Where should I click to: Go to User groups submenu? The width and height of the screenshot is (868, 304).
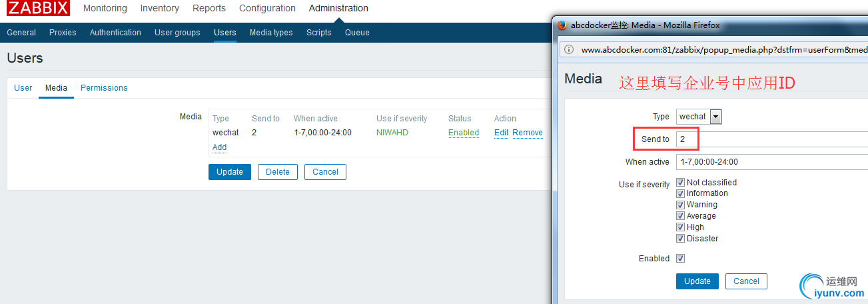(177, 33)
